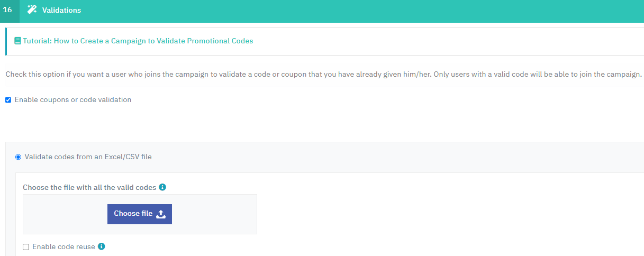Open info icon beside Enable code reuse
Screen dimensions: 644x256
click(x=102, y=246)
